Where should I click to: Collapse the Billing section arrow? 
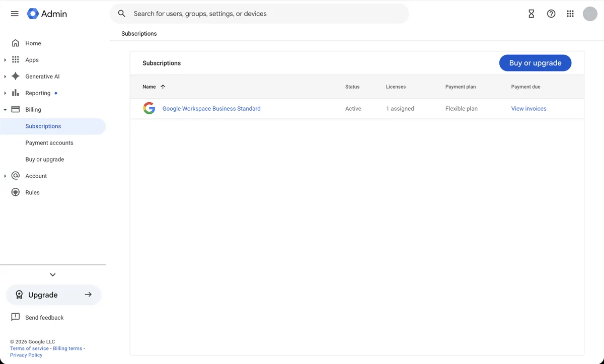[5, 109]
